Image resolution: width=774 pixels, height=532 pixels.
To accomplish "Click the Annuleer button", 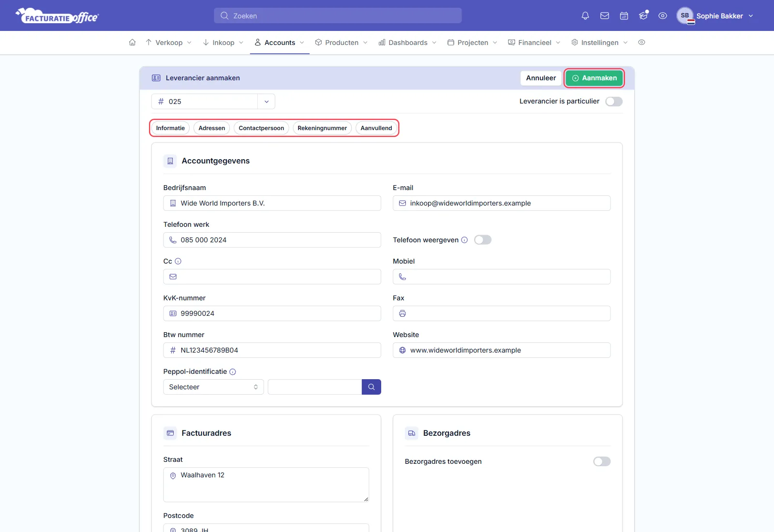I will click(541, 78).
